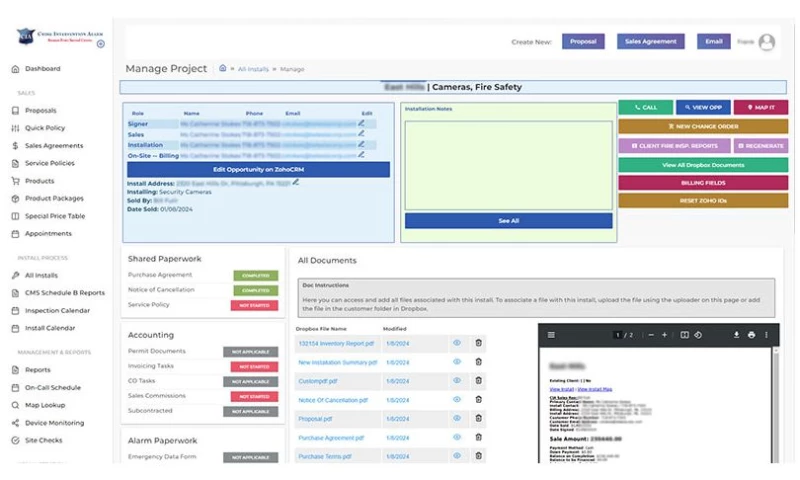The width and height of the screenshot is (800, 480).
Task: Download the PDF from viewer toolbar
Action: [736, 335]
